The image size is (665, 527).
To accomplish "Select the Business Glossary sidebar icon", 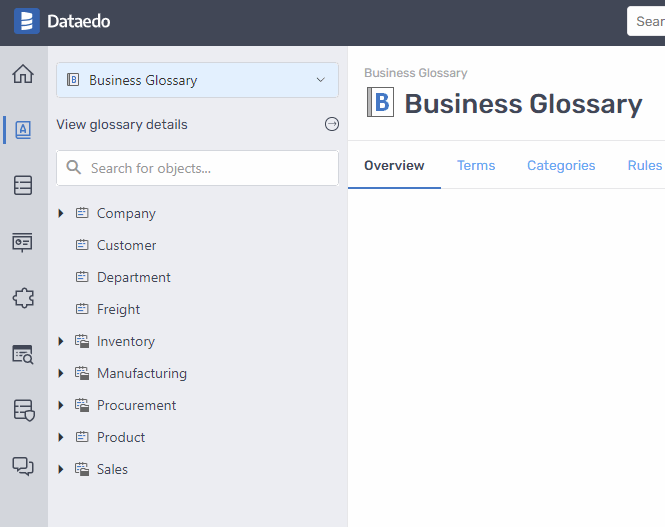I will pos(22,130).
